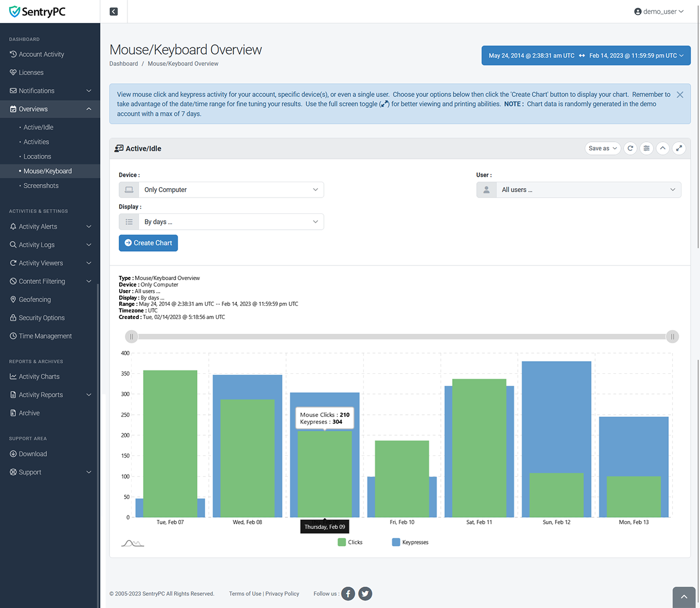Click the user silhouette icon
The image size is (700, 608).
tap(486, 190)
